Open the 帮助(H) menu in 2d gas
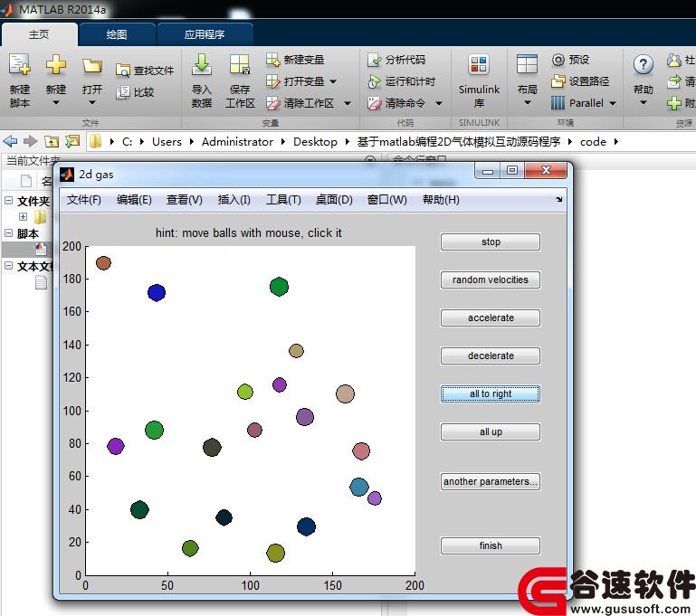The width and height of the screenshot is (696, 616). pos(441,200)
